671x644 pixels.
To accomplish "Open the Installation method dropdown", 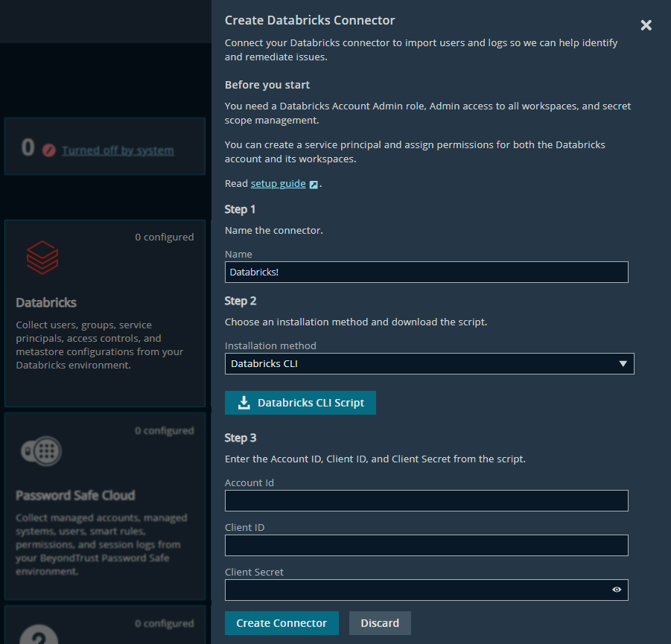I will point(429,364).
